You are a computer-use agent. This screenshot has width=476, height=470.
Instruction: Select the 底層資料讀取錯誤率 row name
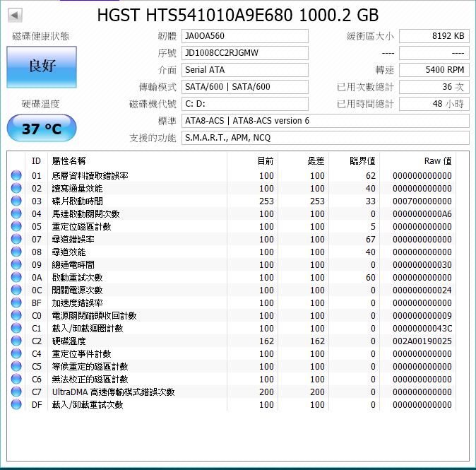click(90, 175)
